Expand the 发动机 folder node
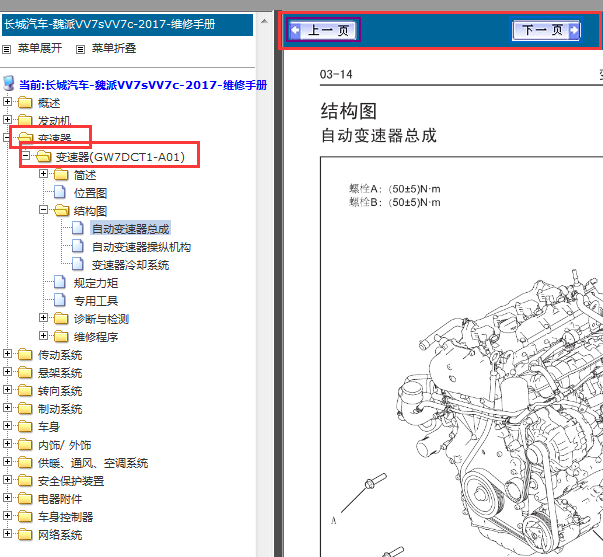 [7, 119]
